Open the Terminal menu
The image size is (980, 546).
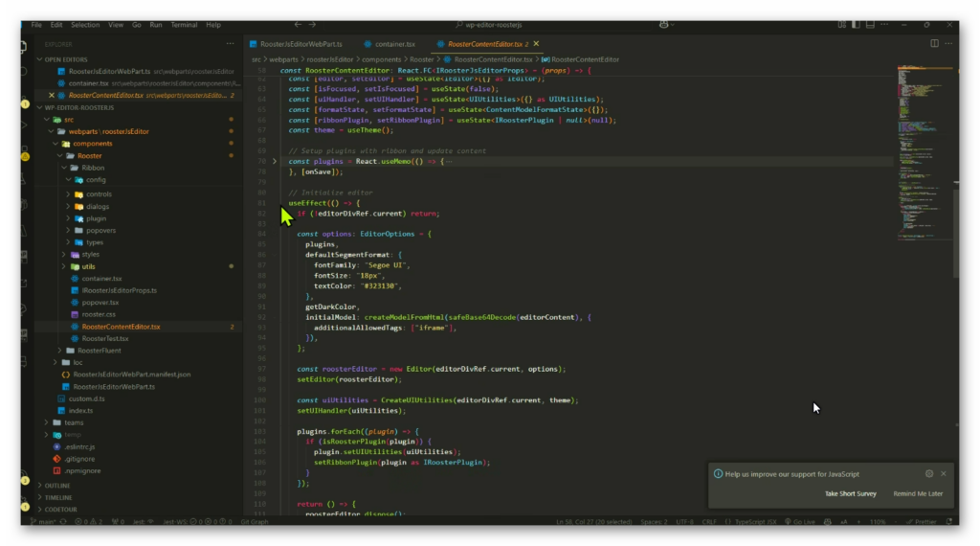pyautogui.click(x=184, y=24)
